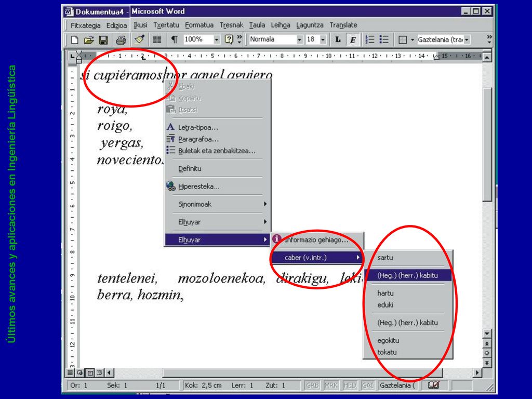Open the Select Browse Object button

click(486, 353)
